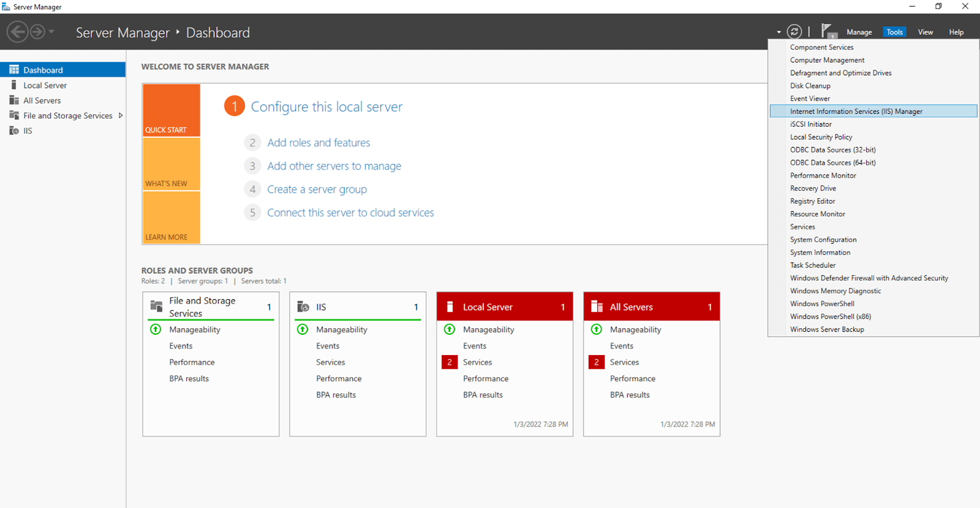
Task: Click the Local Server tile icon
Action: click(450, 307)
